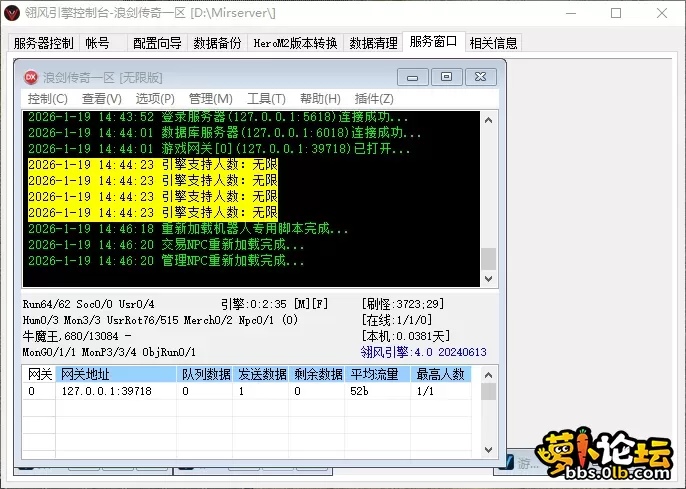686x489 pixels.
Task: Click the 52b average flow cell
Action: pyautogui.click(x=378, y=391)
